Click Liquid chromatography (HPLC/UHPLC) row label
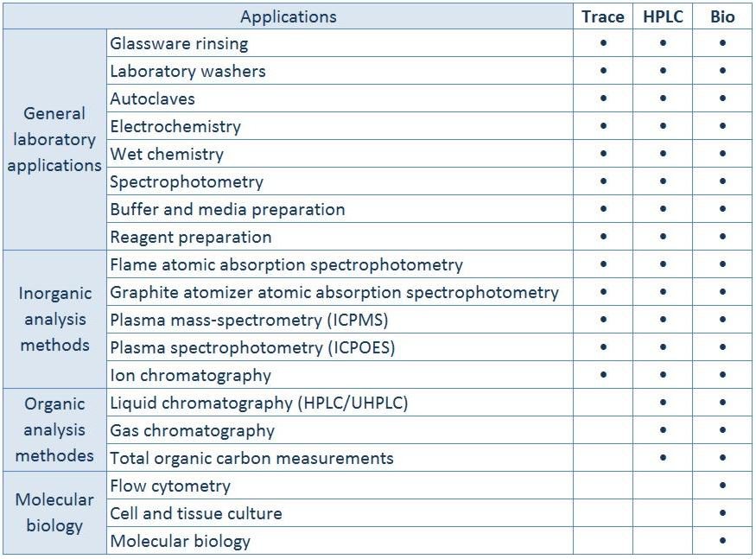Screen dimensions: 756x559 click(259, 403)
